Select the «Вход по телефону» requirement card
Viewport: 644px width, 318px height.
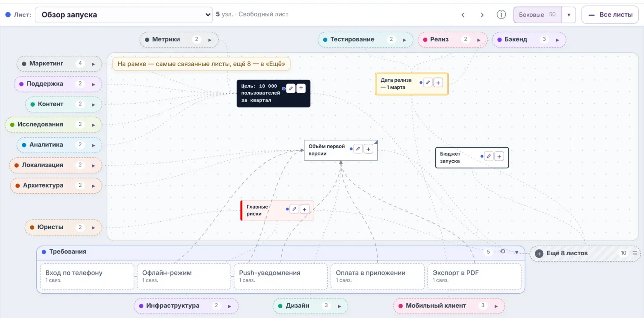tap(87, 277)
